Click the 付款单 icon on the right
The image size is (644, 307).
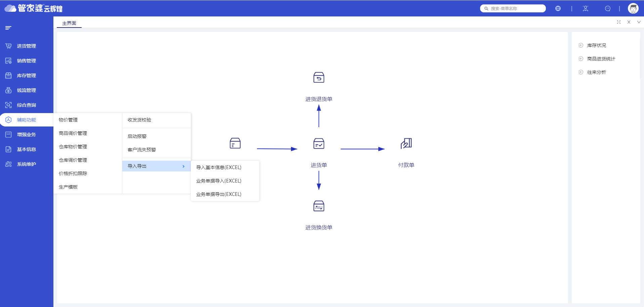click(406, 144)
